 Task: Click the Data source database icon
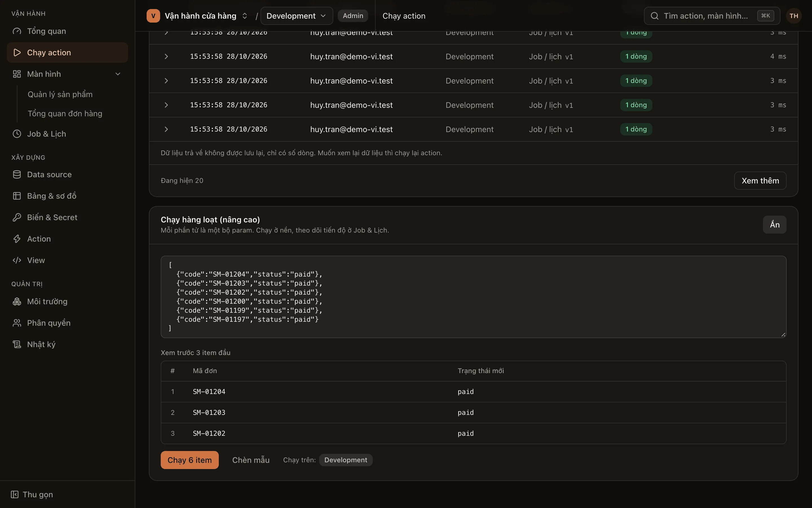[x=17, y=175]
